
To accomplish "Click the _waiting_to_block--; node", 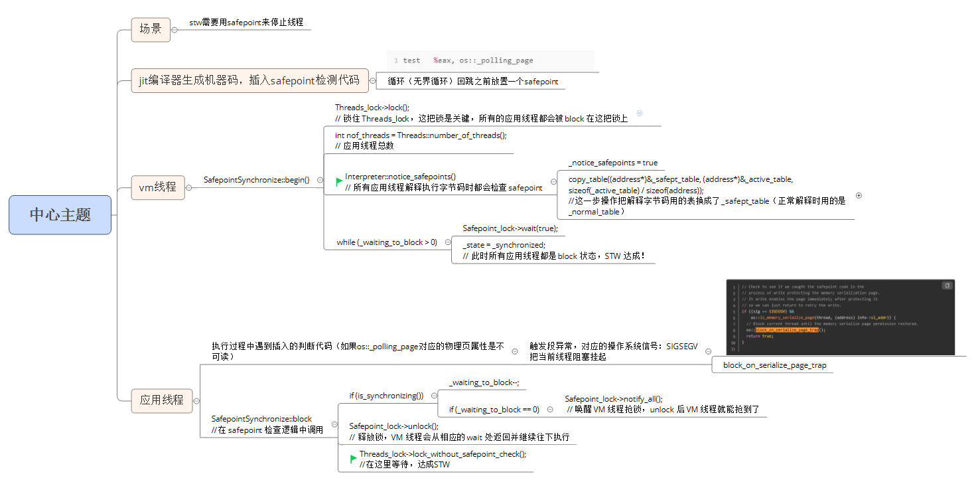I will pos(484,382).
